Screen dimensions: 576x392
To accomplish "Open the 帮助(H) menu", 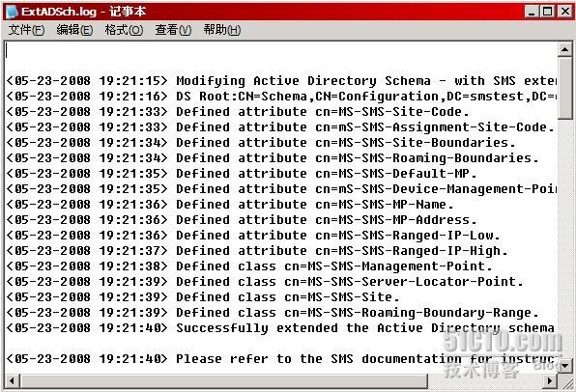I will tap(222, 30).
